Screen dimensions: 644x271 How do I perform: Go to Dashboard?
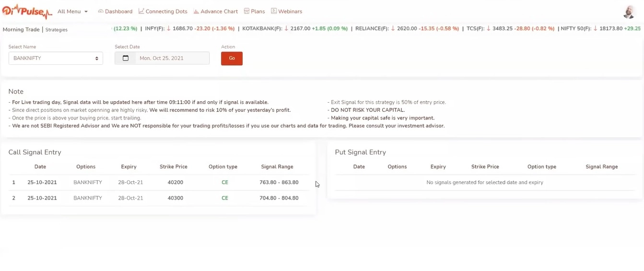click(x=115, y=12)
